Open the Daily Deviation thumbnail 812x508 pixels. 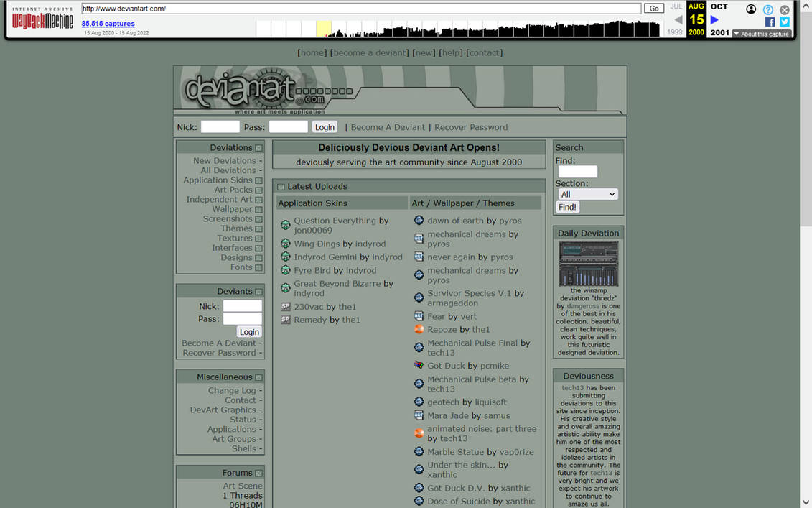pos(588,263)
